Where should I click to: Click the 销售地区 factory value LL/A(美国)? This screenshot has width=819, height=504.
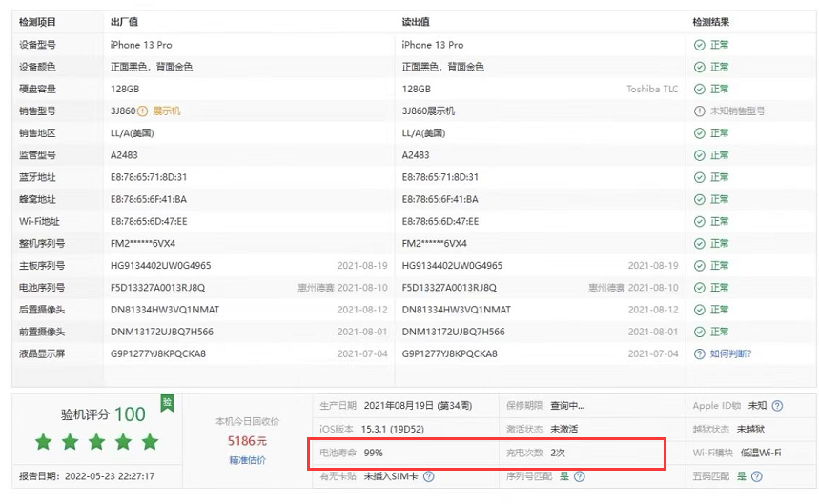click(x=133, y=133)
